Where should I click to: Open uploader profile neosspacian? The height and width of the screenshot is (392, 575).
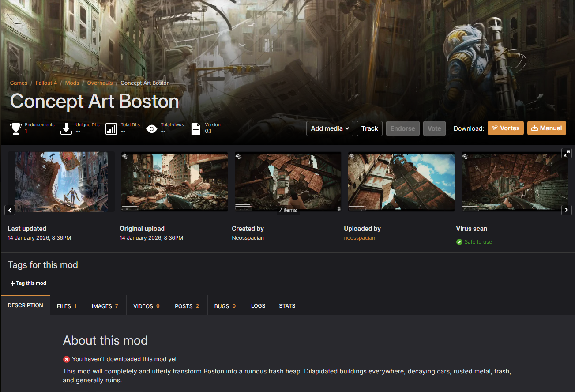360,238
